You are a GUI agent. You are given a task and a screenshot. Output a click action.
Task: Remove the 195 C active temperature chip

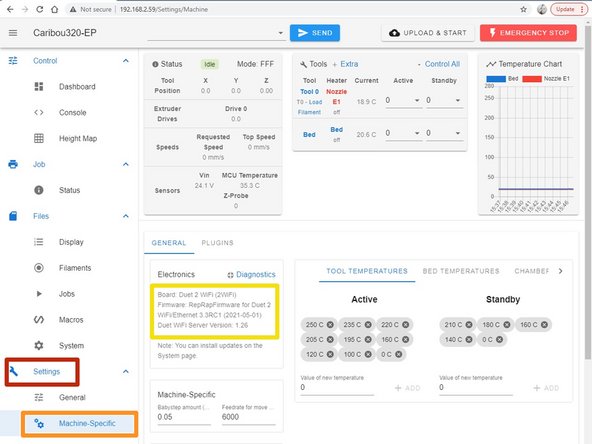[368, 339]
